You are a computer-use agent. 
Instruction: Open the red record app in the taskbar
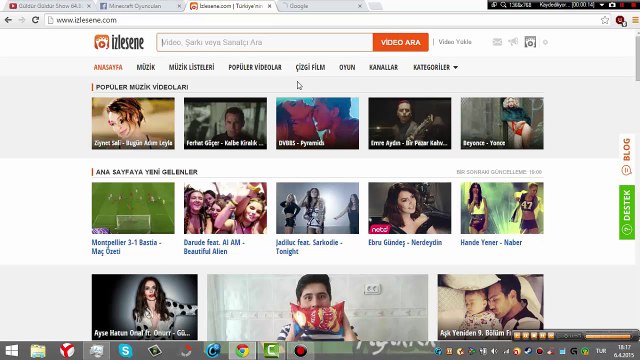point(301,351)
